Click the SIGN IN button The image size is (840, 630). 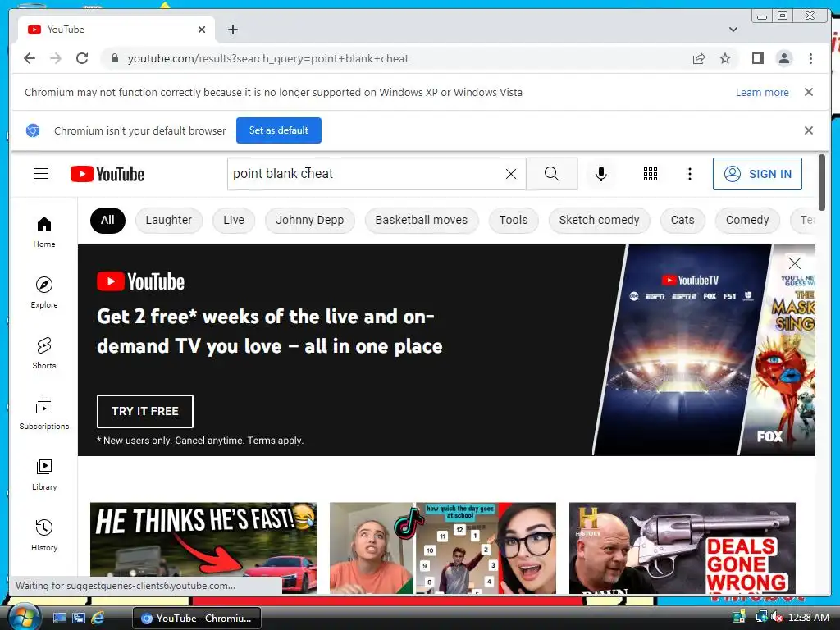pos(757,174)
